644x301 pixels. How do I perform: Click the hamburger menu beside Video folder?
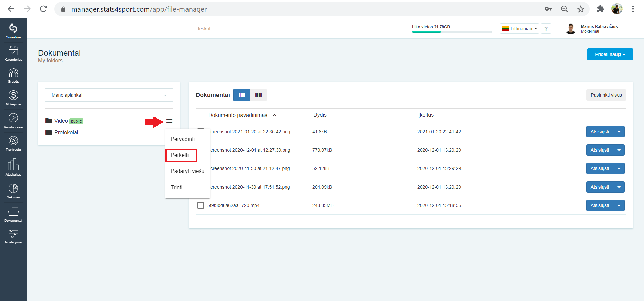(x=169, y=121)
